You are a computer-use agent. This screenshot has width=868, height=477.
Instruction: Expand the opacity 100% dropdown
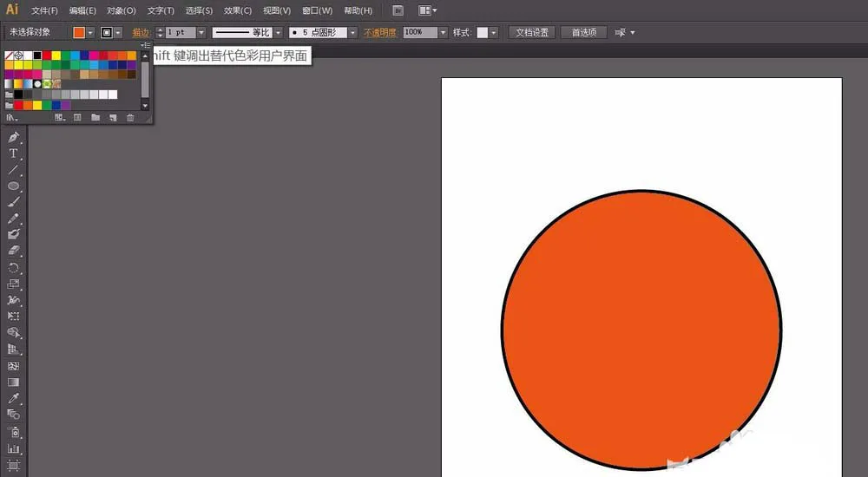point(443,33)
